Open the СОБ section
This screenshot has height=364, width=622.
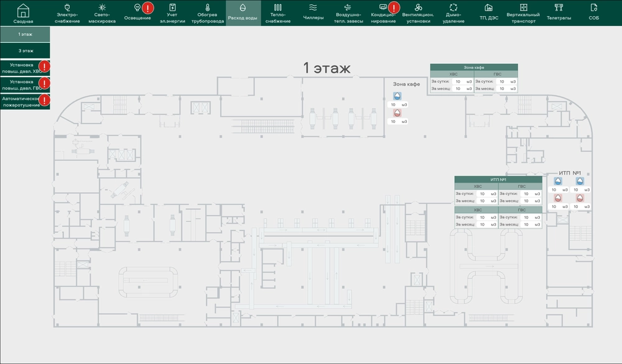(594, 13)
